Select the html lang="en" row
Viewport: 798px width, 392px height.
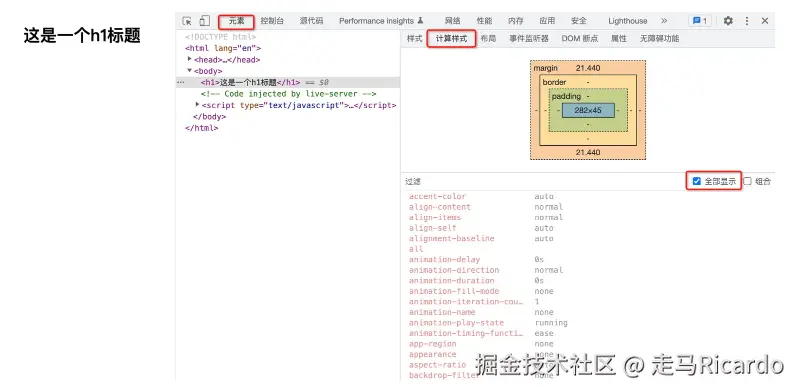(223, 48)
